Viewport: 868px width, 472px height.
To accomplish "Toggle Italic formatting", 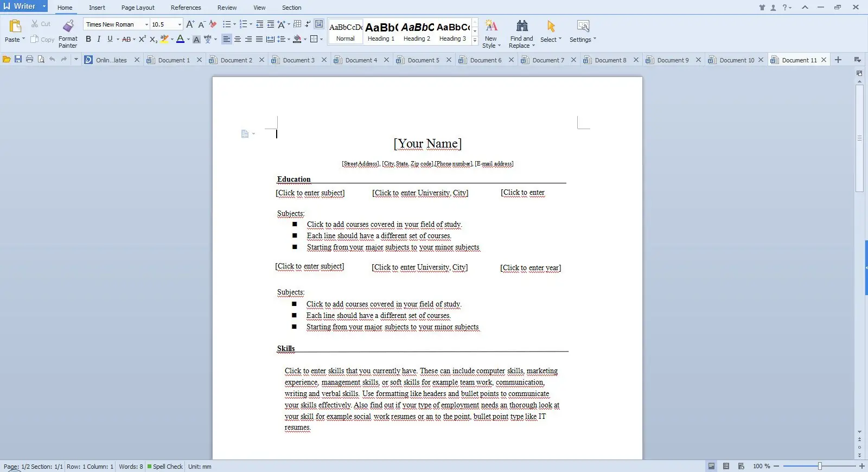I will click(99, 39).
